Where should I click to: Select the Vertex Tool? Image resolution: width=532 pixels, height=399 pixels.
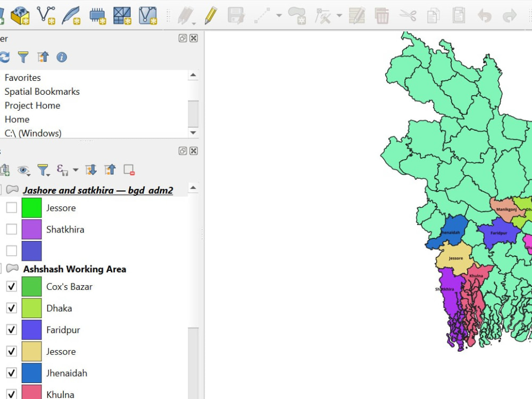point(323,15)
